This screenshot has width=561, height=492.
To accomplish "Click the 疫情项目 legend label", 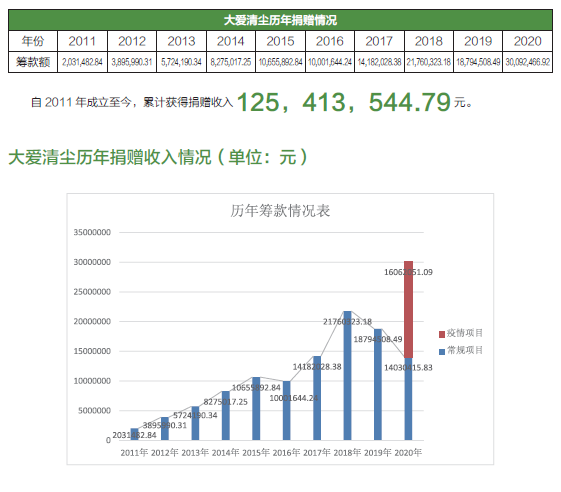I will pos(465,333).
